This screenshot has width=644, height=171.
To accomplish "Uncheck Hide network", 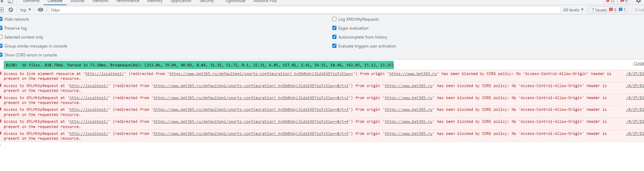I will [x=1, y=19].
